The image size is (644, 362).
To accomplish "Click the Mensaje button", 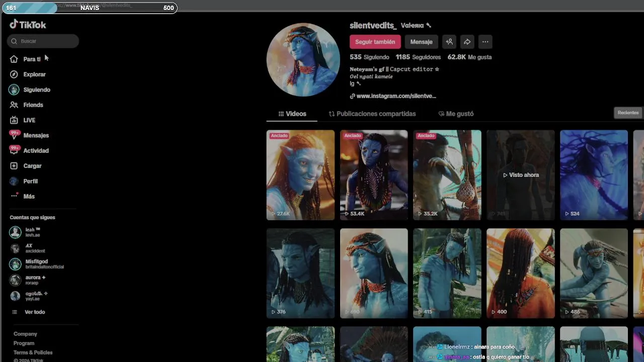I will pyautogui.click(x=421, y=42).
